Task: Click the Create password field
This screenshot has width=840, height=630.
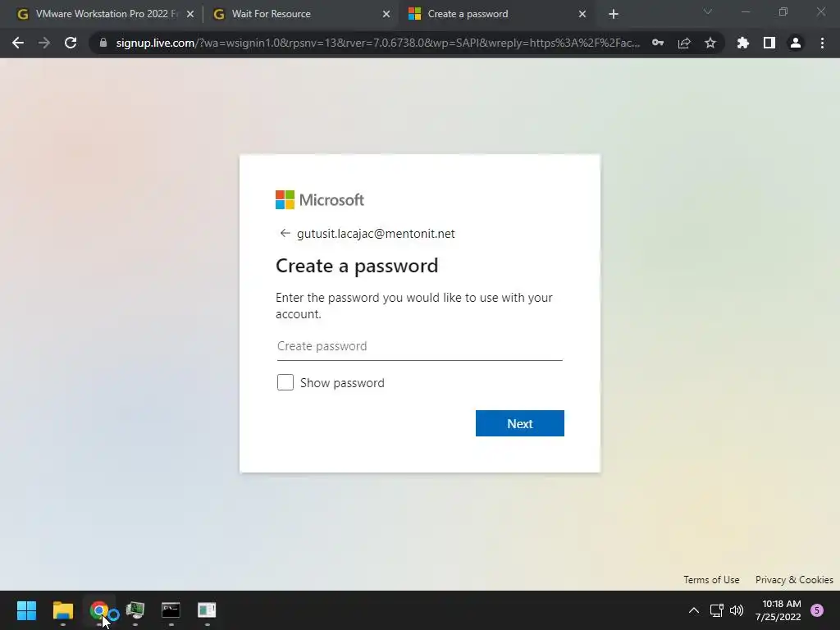Action: [x=419, y=346]
